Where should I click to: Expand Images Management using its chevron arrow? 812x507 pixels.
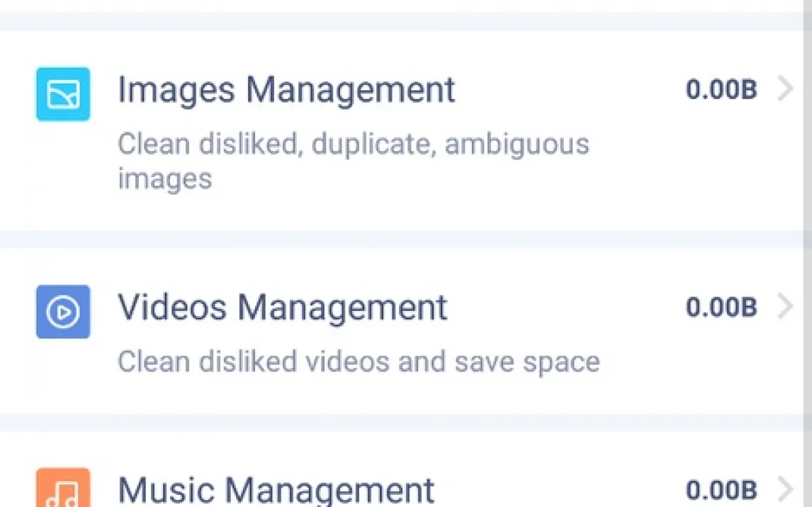coord(786,89)
